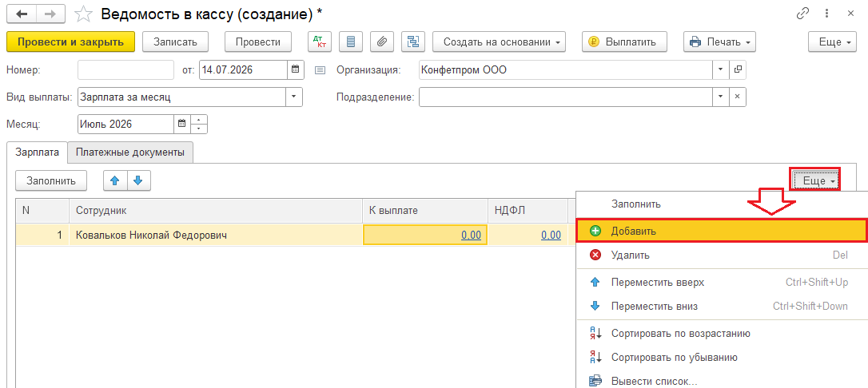Choose Добавить in the menu

[x=721, y=231]
